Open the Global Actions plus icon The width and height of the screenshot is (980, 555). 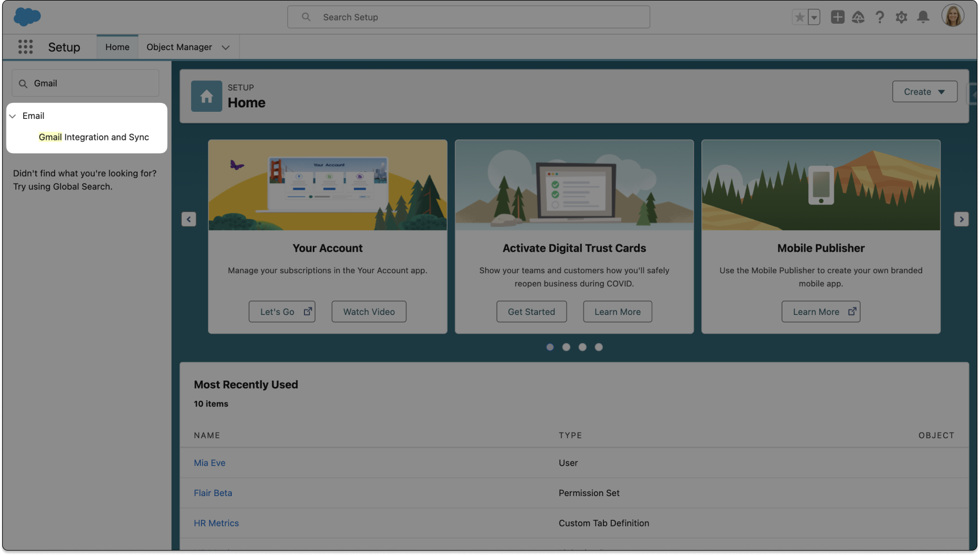coord(837,17)
